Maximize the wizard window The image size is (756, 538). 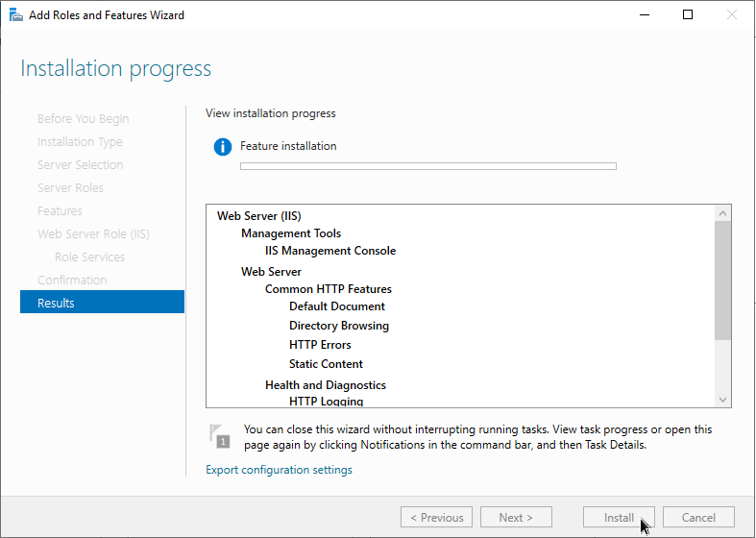tap(688, 15)
